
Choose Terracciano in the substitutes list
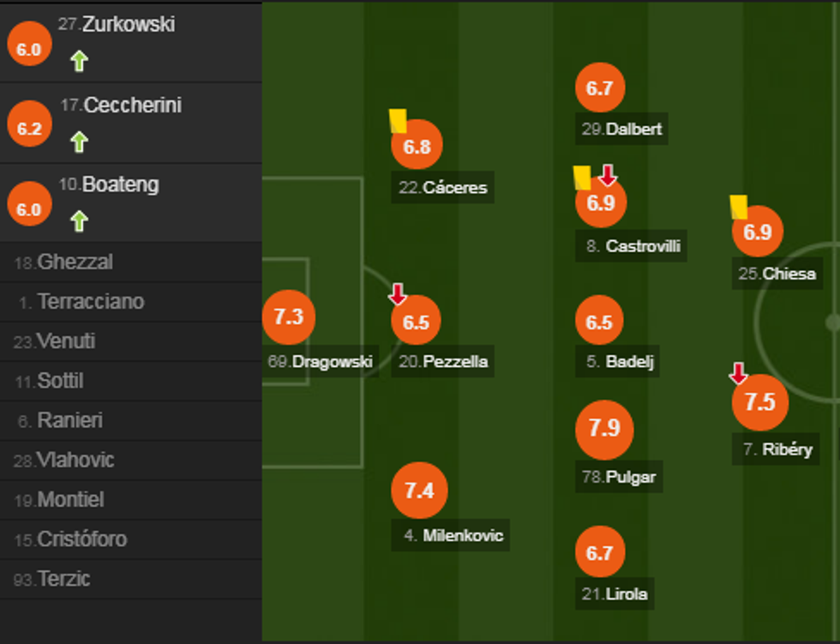91,302
